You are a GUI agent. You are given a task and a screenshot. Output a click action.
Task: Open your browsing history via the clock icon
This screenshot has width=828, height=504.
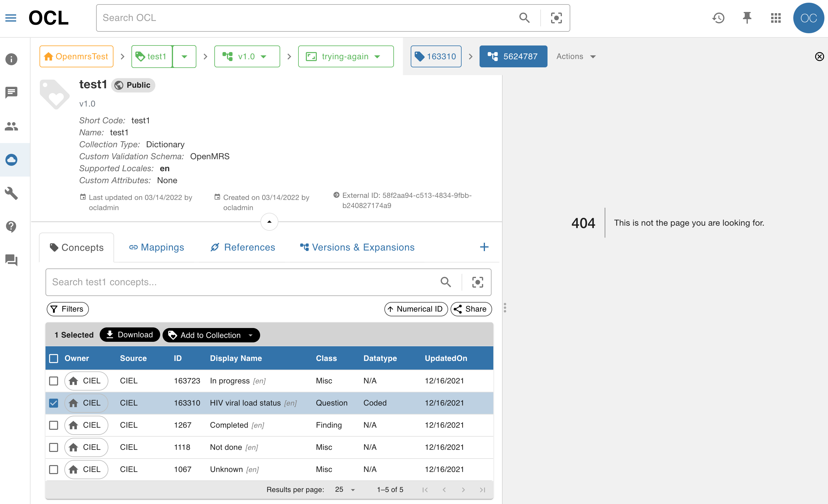pyautogui.click(x=718, y=18)
